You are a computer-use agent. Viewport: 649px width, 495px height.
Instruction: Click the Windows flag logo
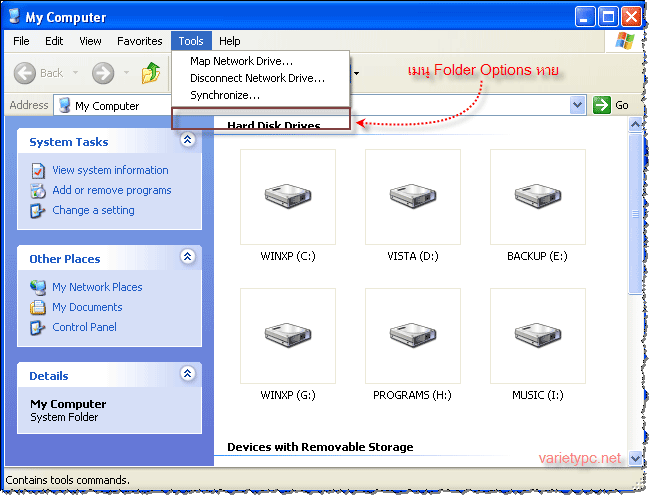pos(625,41)
